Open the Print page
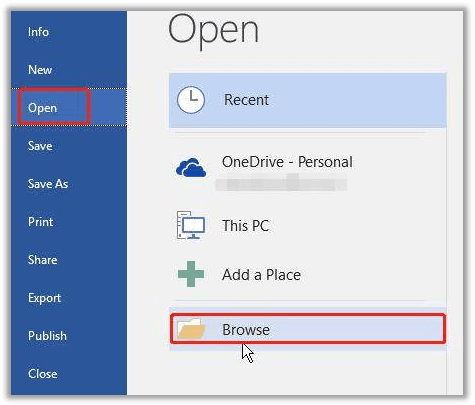The image size is (475, 405). [40, 222]
